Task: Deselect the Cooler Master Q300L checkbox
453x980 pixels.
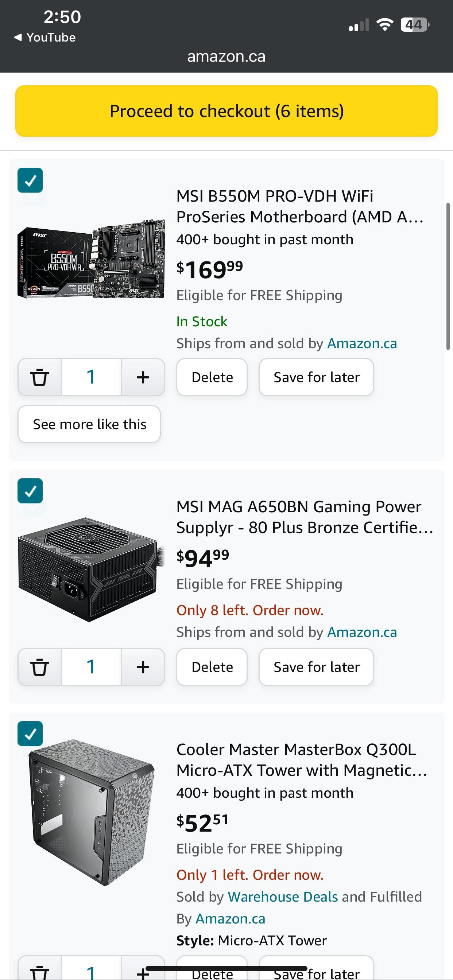Action: 30,734
